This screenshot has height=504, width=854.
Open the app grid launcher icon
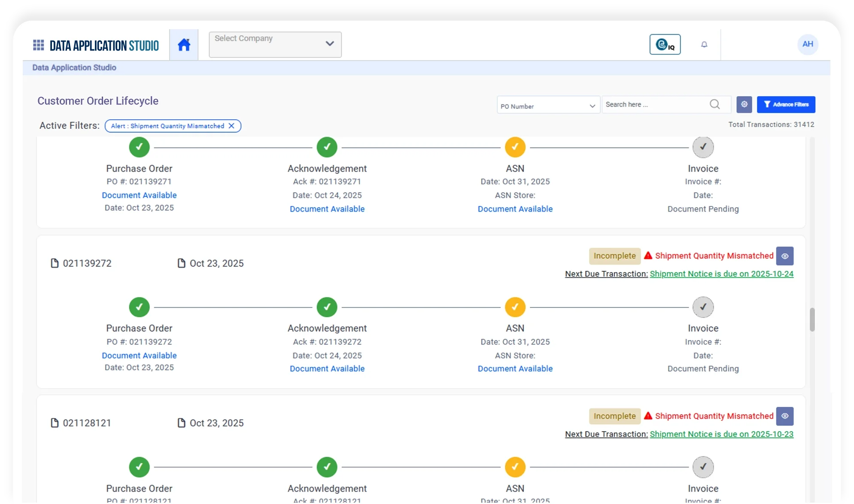(x=38, y=45)
